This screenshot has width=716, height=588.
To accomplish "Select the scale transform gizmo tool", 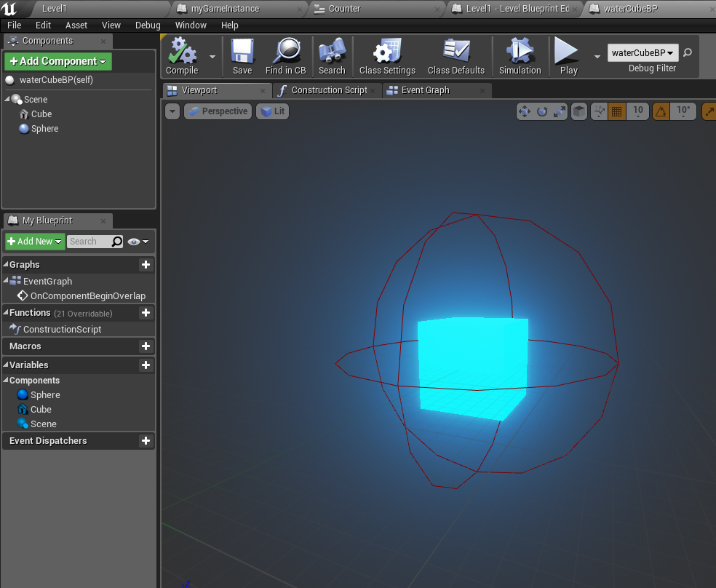I will pyautogui.click(x=560, y=111).
